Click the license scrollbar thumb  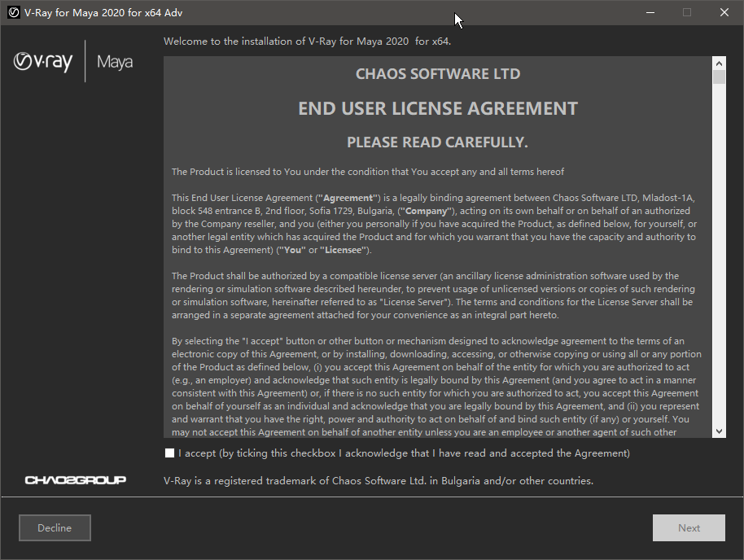pyautogui.click(x=719, y=77)
